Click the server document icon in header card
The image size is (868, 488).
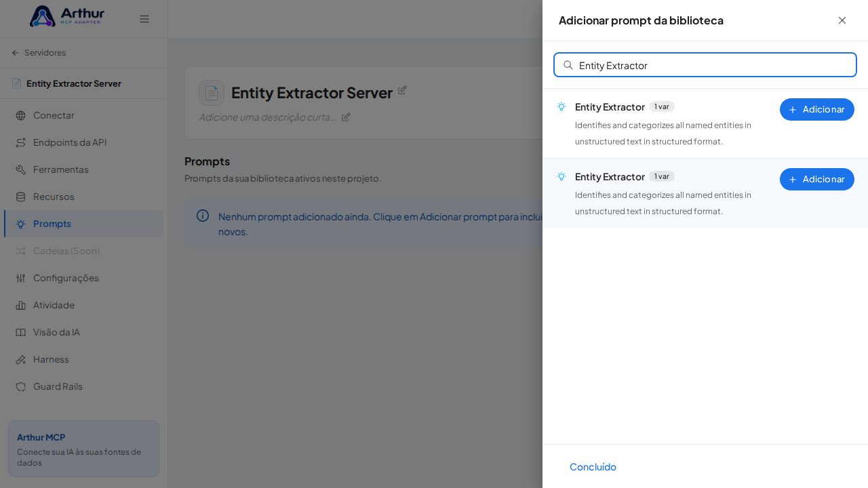click(212, 93)
